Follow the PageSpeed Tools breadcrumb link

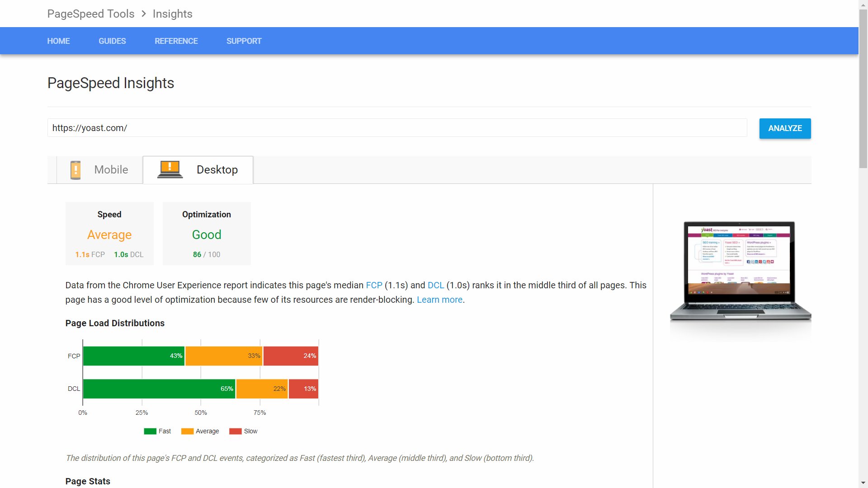pos(91,14)
